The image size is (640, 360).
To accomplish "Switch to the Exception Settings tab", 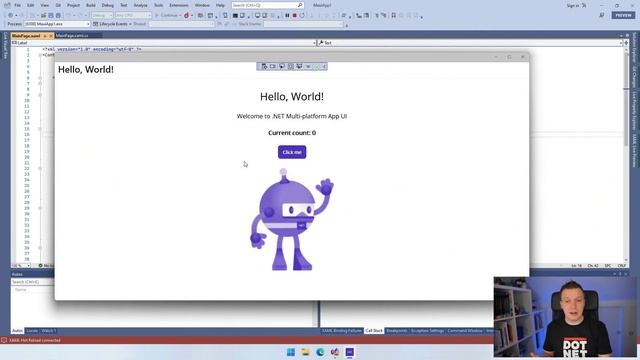I will point(427,331).
